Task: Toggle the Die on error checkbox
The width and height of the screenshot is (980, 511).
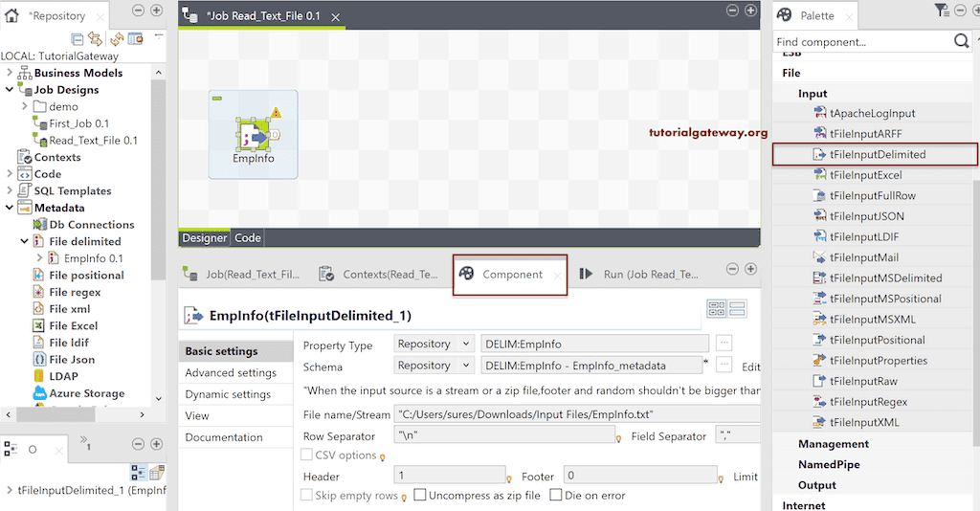Action: click(x=556, y=495)
